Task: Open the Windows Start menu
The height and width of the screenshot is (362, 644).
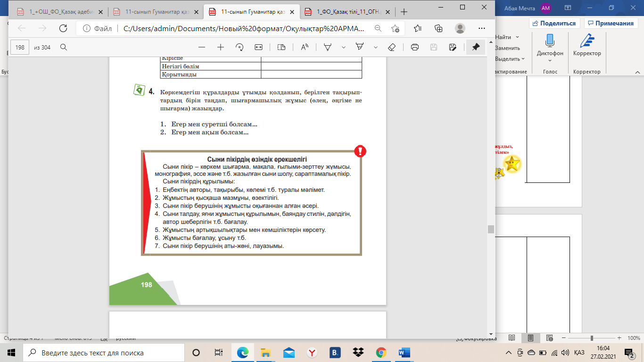Action: [11, 353]
